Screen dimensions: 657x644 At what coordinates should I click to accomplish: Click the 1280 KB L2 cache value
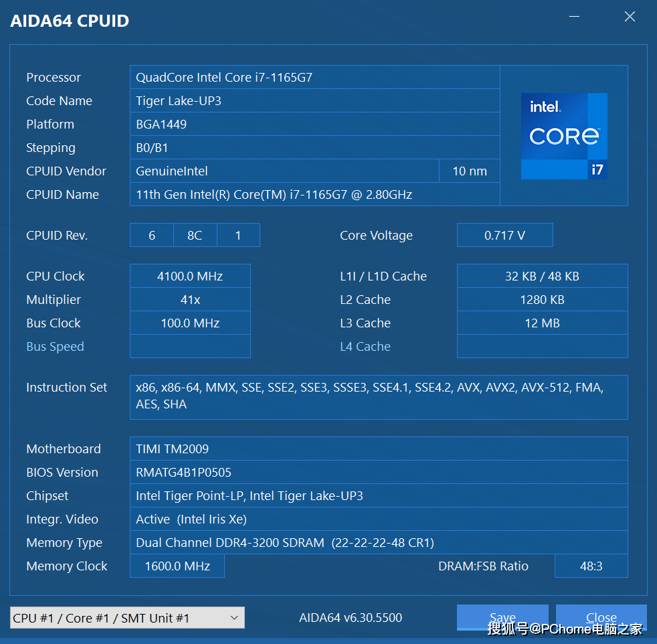point(542,299)
